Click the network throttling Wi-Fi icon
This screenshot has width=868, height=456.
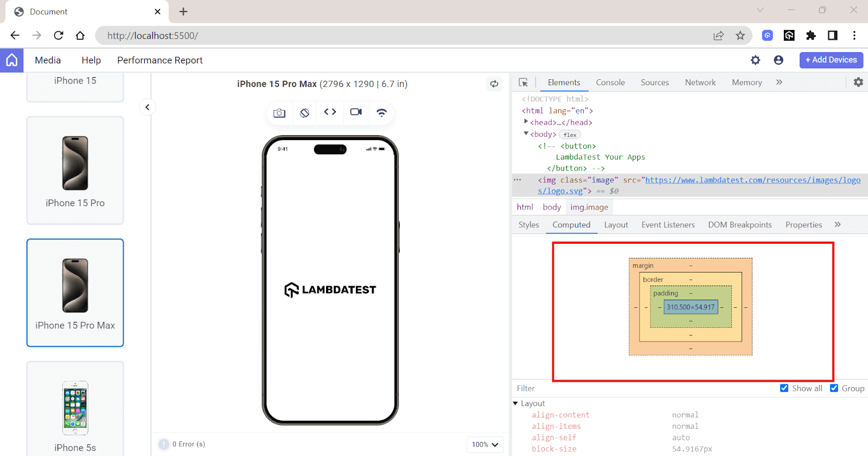pos(381,113)
